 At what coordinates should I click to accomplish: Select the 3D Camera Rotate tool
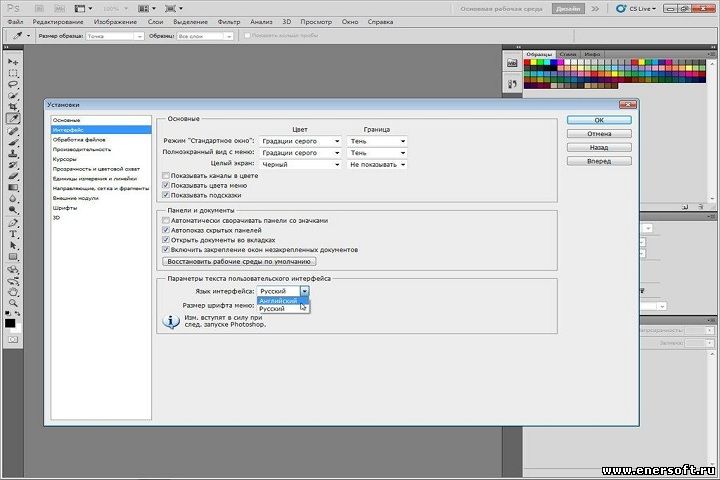pos(13,281)
